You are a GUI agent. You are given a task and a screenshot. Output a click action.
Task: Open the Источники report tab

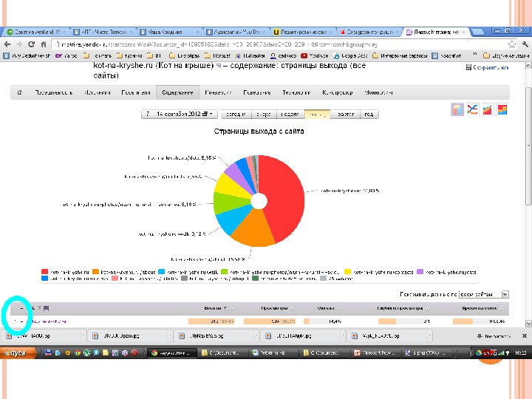click(98, 92)
